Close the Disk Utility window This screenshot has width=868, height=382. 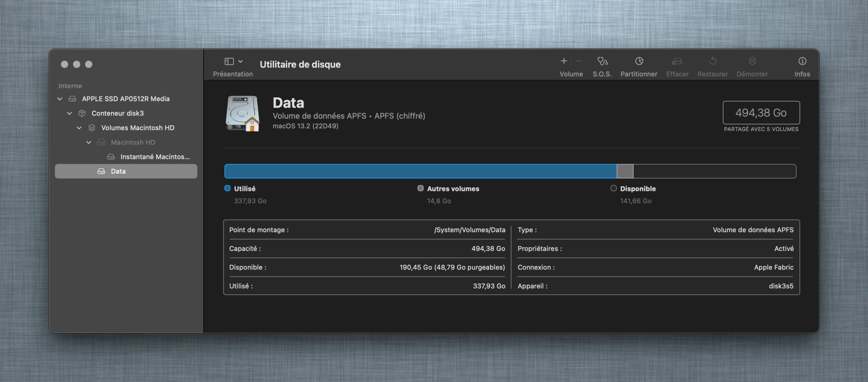(65, 64)
